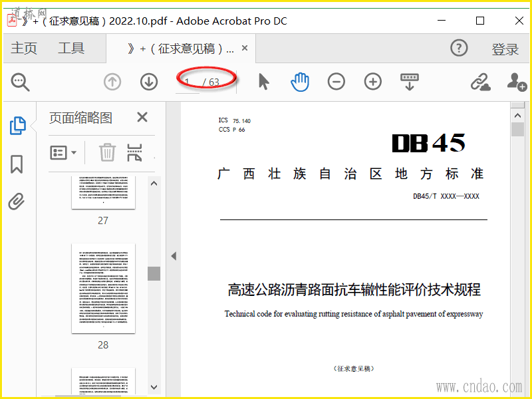Select the page 28 thumbnail
Image resolution: width=532 pixels, height=399 pixels.
103,288
